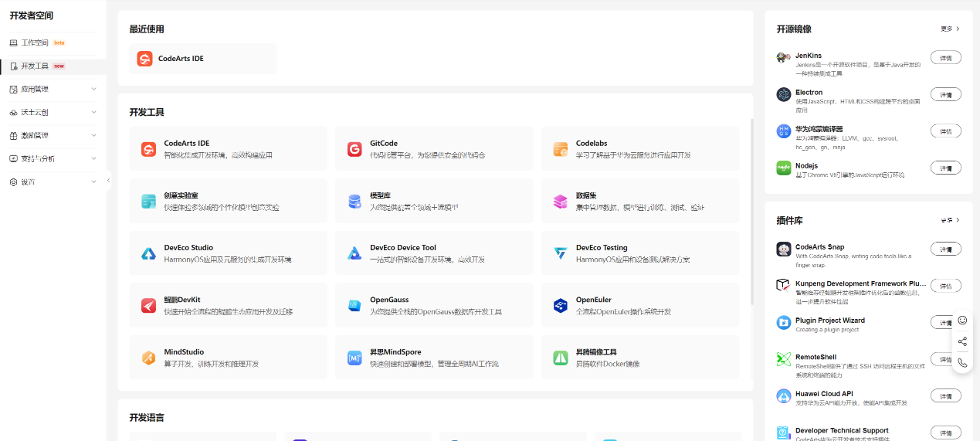Click the 昇腾镜像工具 green icon
The width and height of the screenshot is (980, 441).
pos(561,358)
